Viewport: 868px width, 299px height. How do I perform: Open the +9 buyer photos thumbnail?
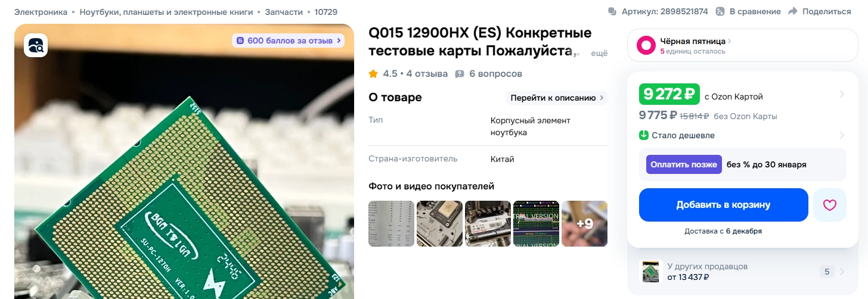point(584,223)
